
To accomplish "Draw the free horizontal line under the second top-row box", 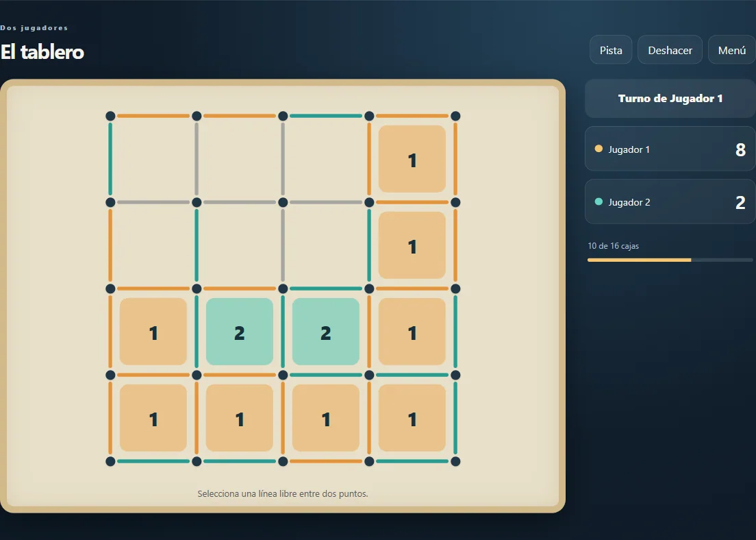I will click(240, 202).
